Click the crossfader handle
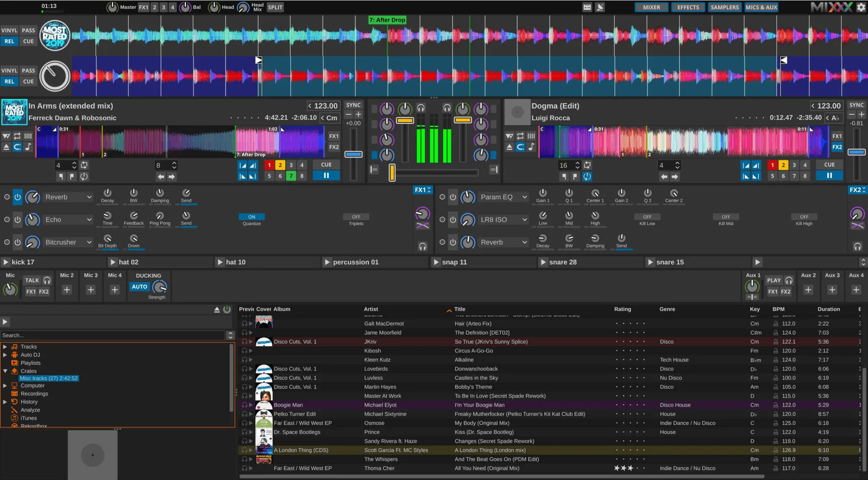This screenshot has width=868, height=480. coord(392,173)
